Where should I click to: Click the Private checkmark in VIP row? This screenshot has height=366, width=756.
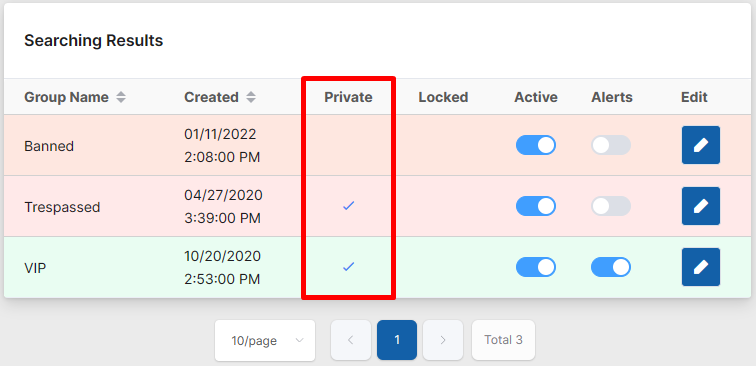[348, 267]
